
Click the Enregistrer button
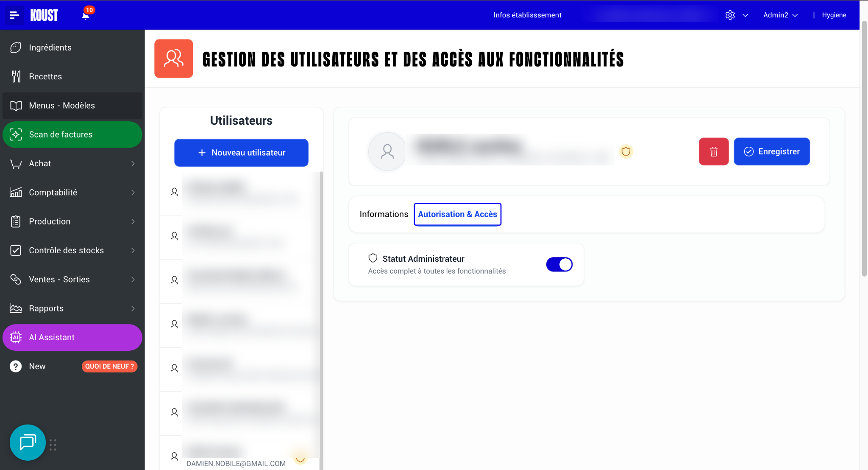pyautogui.click(x=772, y=151)
